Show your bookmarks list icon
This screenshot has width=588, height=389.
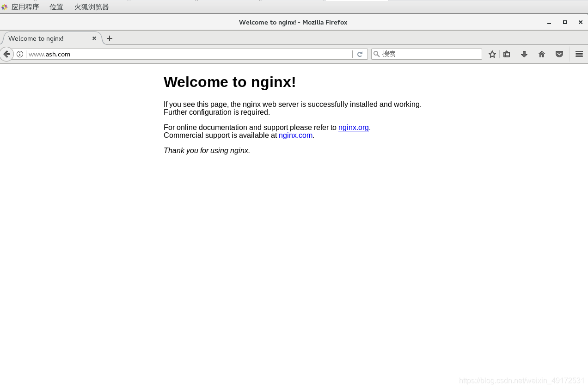507,54
